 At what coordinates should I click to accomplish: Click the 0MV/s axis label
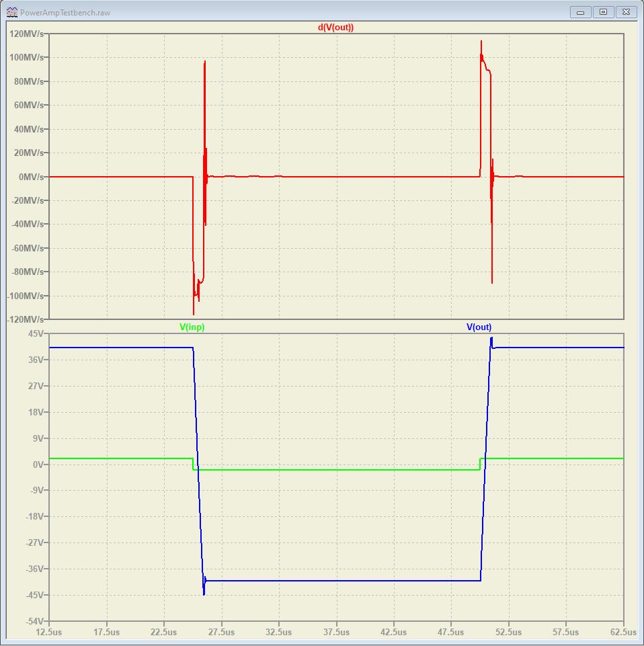click(x=31, y=177)
